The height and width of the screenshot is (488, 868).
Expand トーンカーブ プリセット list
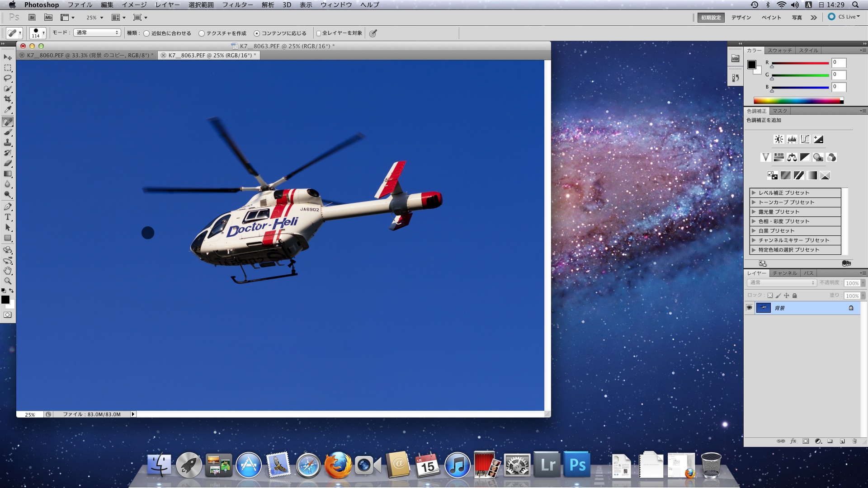coord(754,202)
